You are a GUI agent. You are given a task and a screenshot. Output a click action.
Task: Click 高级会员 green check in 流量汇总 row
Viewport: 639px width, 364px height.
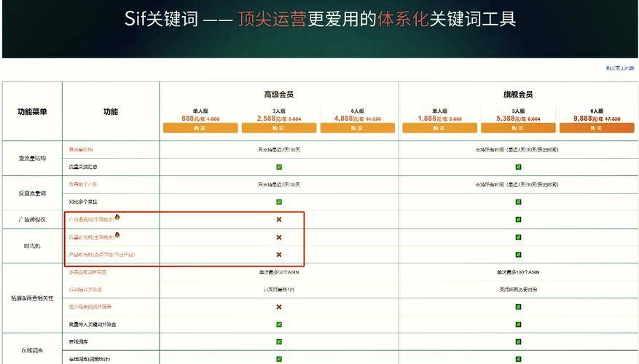[x=279, y=167]
